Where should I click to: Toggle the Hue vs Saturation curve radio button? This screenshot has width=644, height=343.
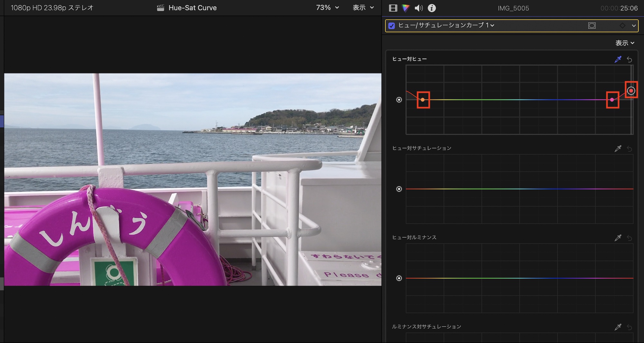point(399,189)
